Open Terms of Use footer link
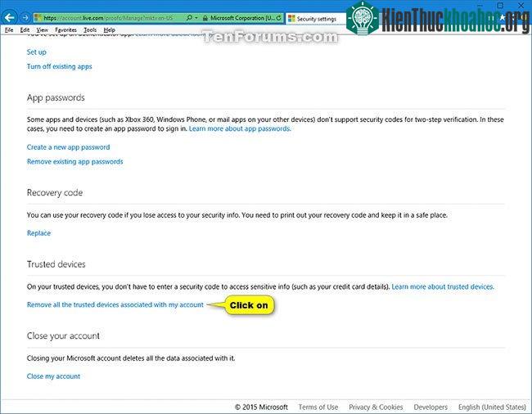 tap(318, 407)
